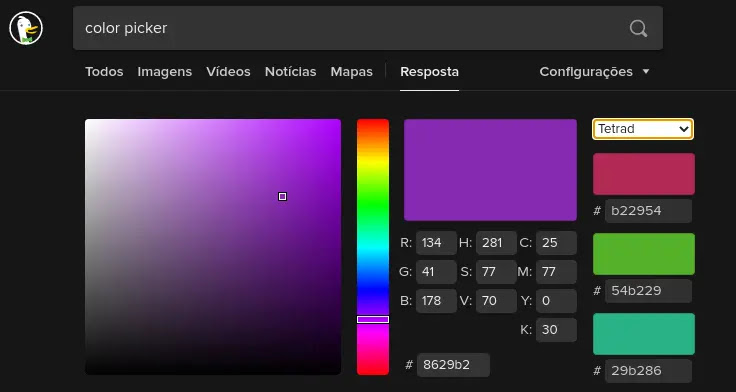Click the magnifying glass search icon
The width and height of the screenshot is (736, 392).
(638, 28)
